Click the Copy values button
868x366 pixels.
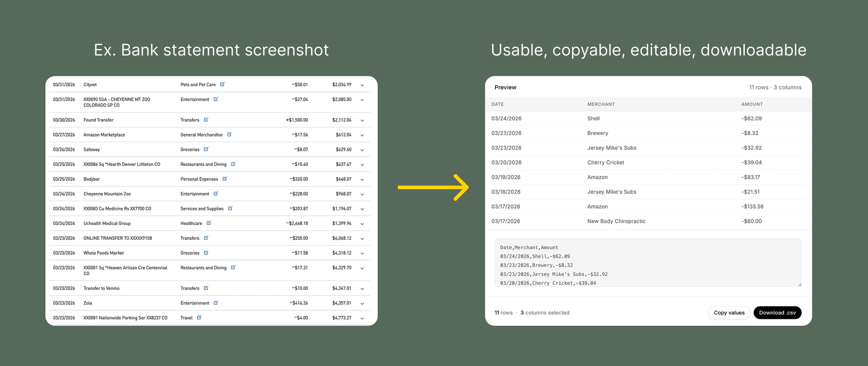point(729,313)
